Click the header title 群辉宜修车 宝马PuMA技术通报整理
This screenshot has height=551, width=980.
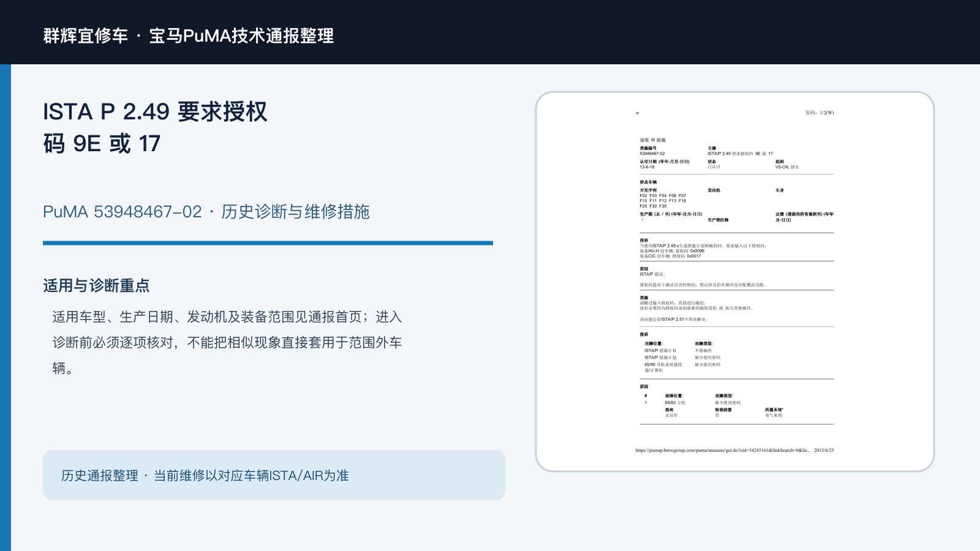(189, 36)
